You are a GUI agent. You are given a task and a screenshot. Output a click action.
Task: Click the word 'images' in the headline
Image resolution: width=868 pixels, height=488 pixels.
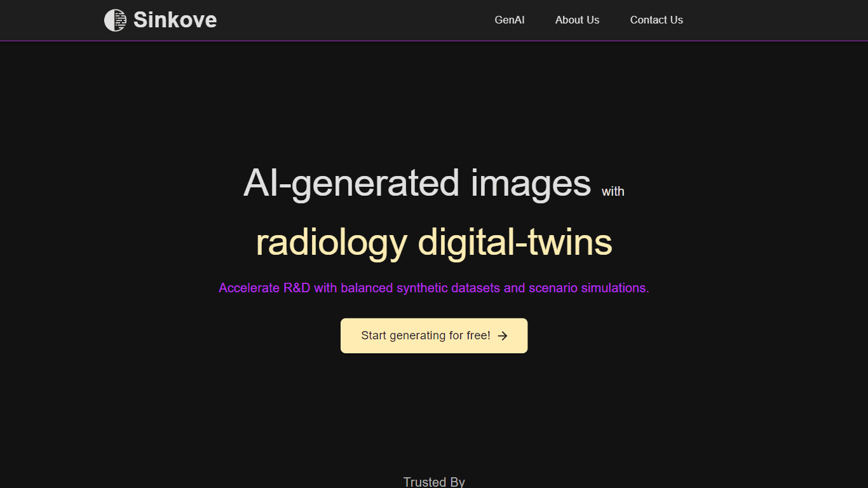(x=531, y=183)
